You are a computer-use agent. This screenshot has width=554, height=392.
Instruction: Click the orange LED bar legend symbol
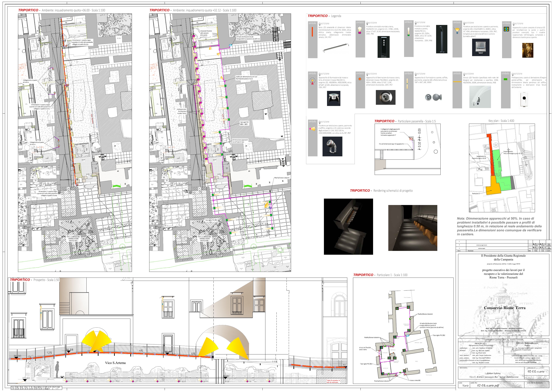click(x=312, y=32)
